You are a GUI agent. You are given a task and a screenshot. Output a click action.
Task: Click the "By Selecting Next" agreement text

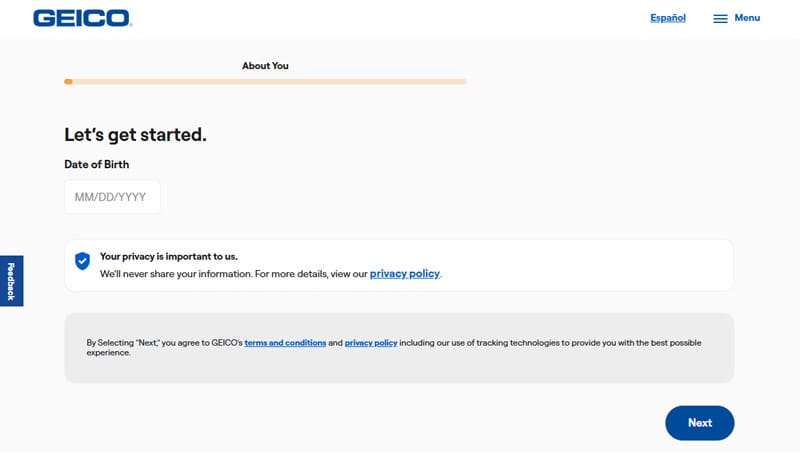click(160, 343)
